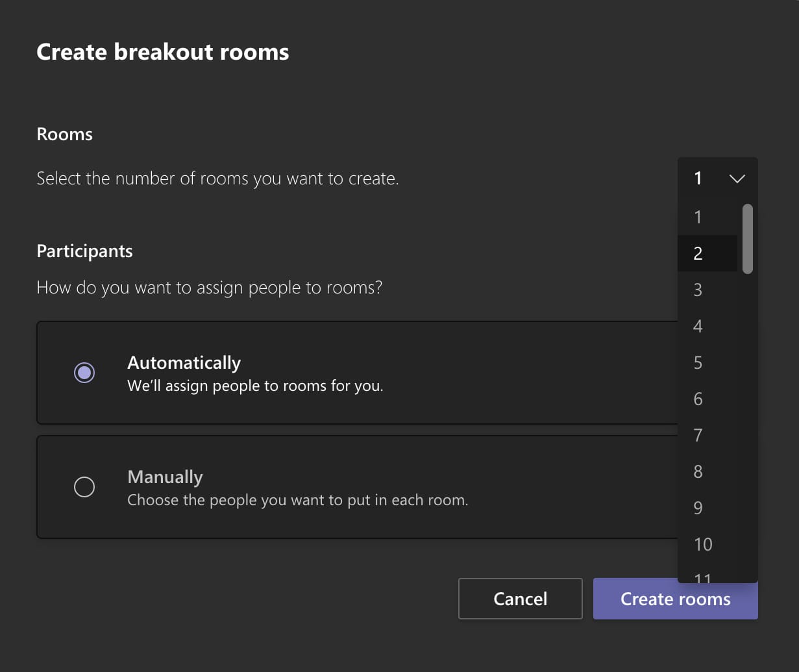Select 9 in the rooms dropdown
Screen dimensions: 799x672
698,508
